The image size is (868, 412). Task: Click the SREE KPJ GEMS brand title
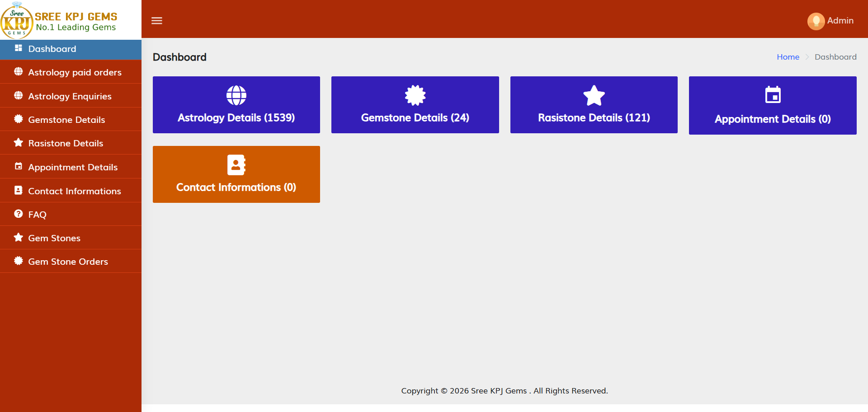click(x=76, y=17)
